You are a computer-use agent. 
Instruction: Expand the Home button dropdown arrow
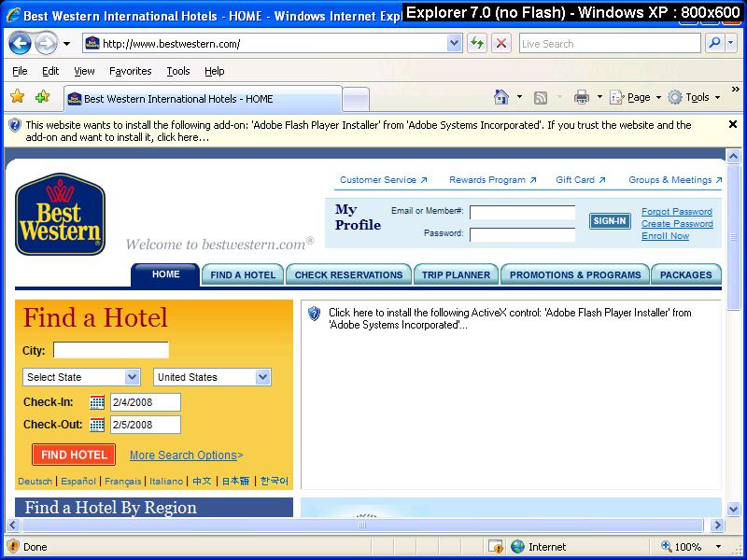pyautogui.click(x=519, y=97)
